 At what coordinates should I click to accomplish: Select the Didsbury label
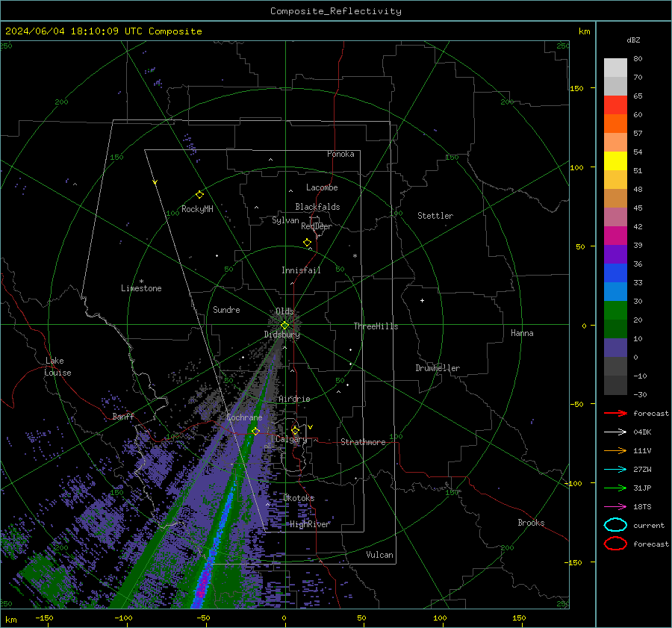[x=282, y=335]
